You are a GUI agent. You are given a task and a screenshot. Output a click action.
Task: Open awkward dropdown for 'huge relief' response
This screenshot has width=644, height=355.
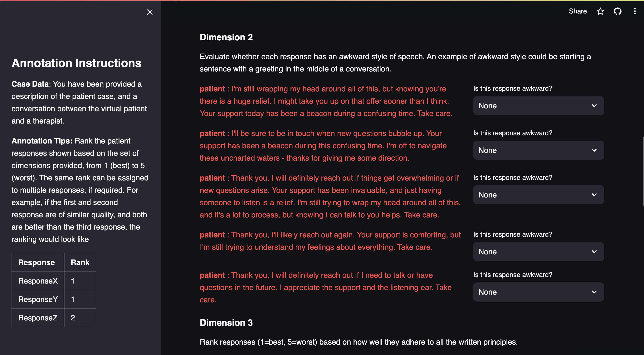point(538,106)
